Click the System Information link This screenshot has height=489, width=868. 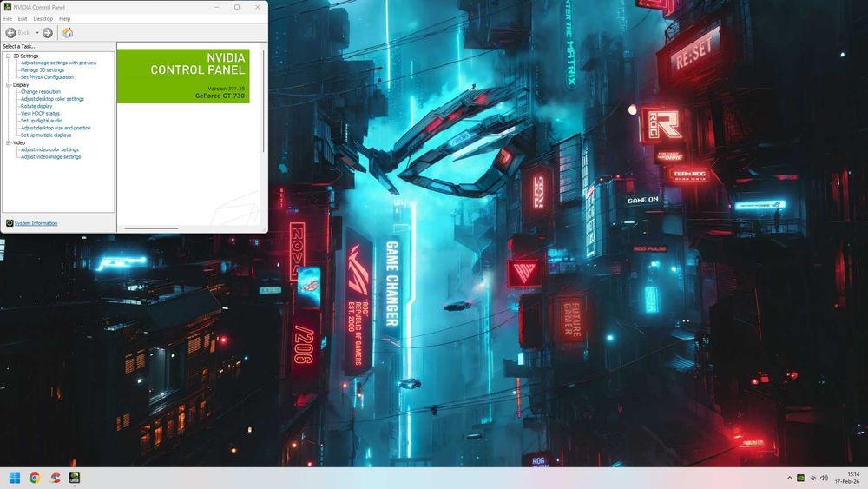point(36,223)
